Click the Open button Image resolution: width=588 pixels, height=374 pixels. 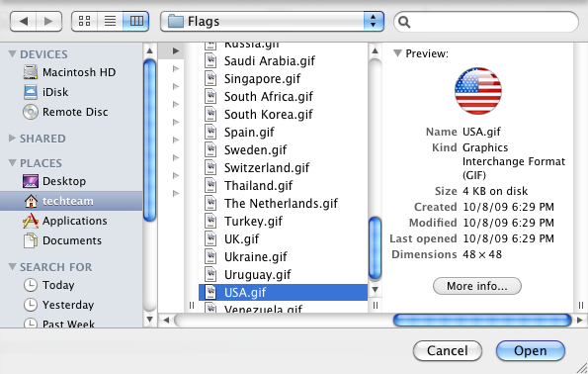click(x=531, y=350)
